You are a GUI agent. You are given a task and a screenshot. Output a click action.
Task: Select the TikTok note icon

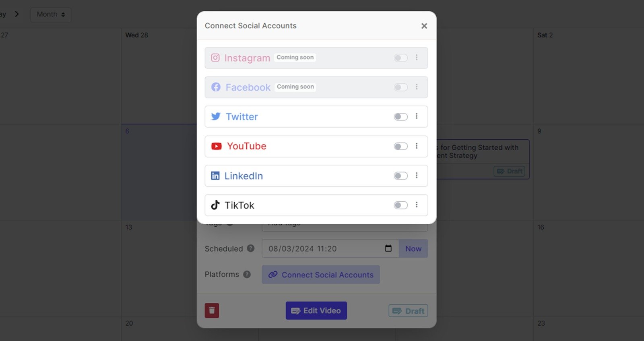tap(216, 205)
